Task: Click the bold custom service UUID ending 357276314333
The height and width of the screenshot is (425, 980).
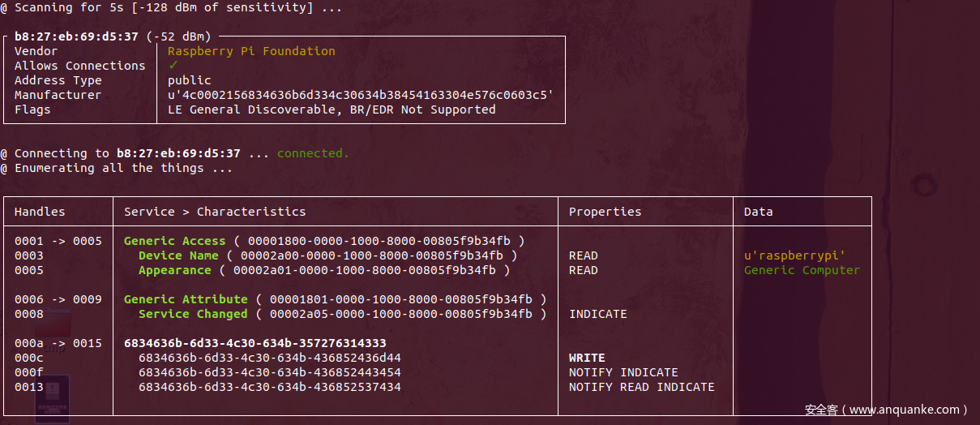Action: (x=255, y=343)
